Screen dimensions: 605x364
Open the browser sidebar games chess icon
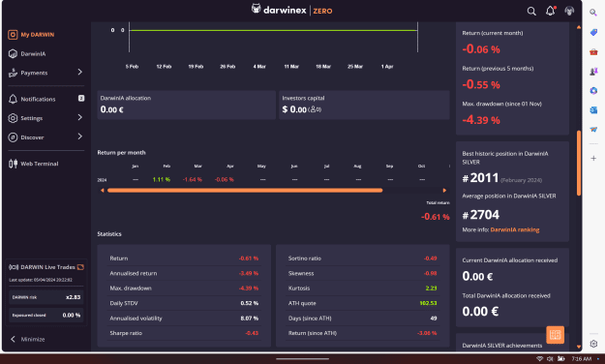tap(593, 71)
